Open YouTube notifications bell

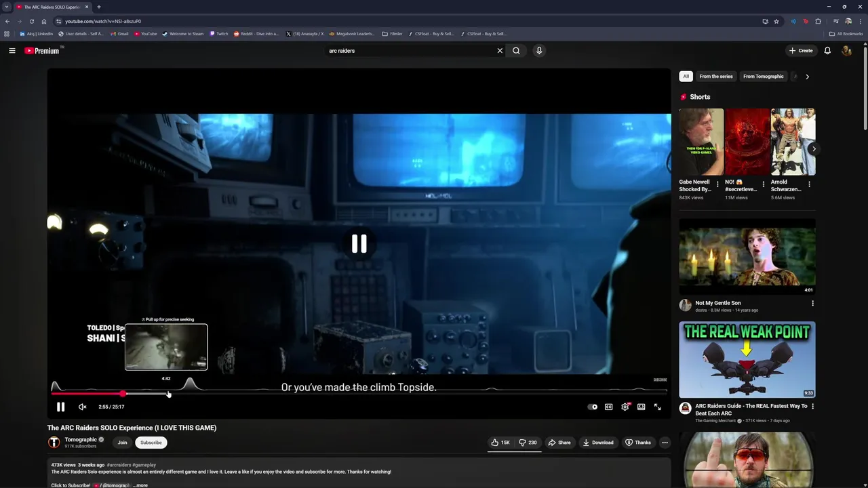click(827, 51)
